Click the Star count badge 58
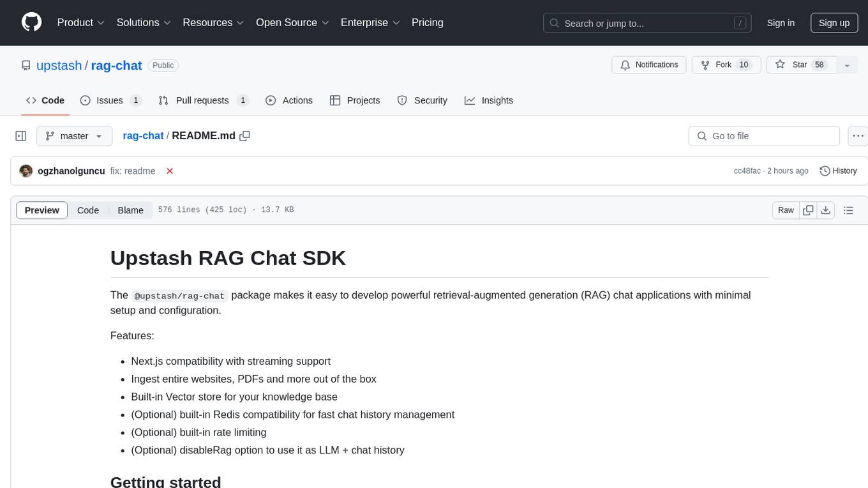This screenshot has height=488, width=868. (x=819, y=65)
